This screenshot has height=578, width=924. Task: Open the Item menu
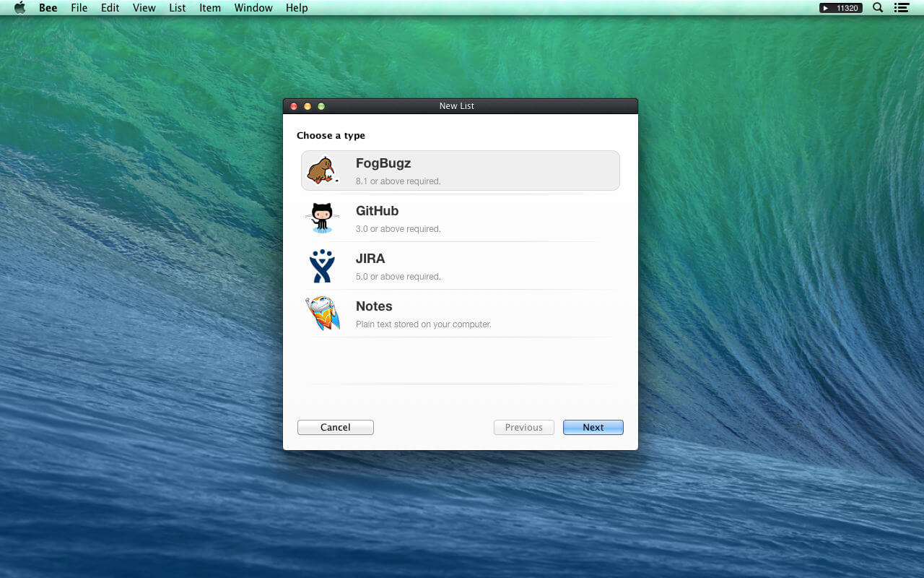pos(210,7)
